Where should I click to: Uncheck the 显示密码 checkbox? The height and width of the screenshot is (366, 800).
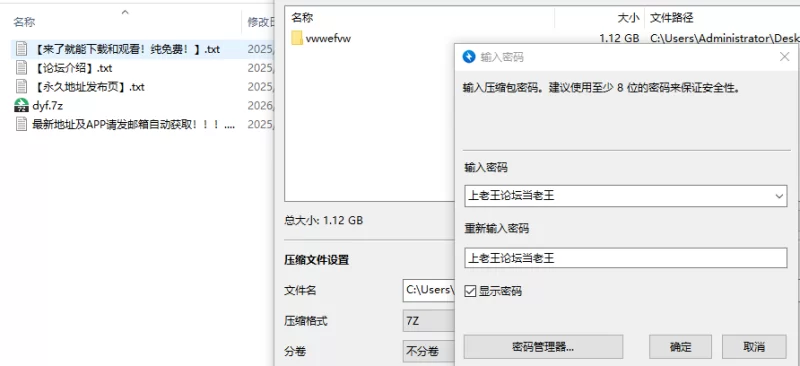pyautogui.click(x=470, y=291)
